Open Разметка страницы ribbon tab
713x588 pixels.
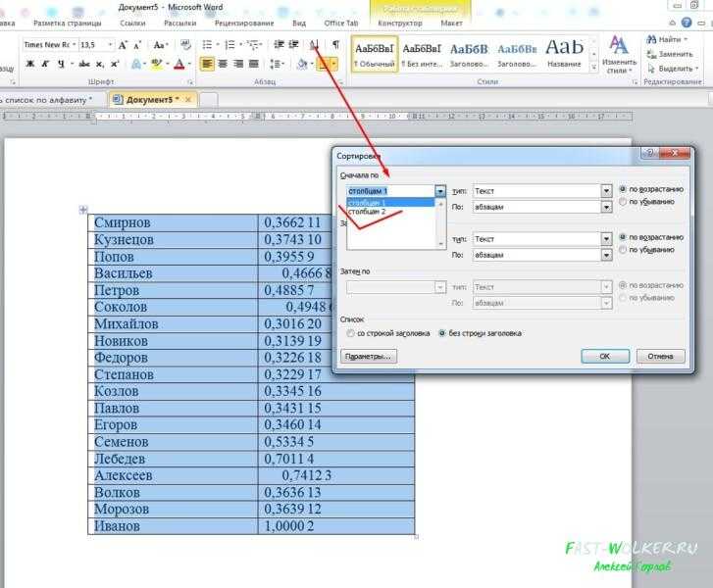click(x=68, y=23)
